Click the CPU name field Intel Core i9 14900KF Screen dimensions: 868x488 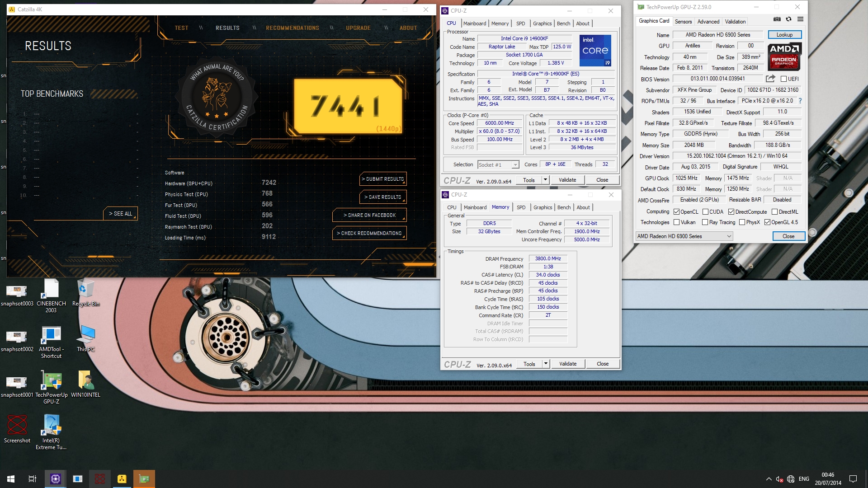(x=524, y=38)
